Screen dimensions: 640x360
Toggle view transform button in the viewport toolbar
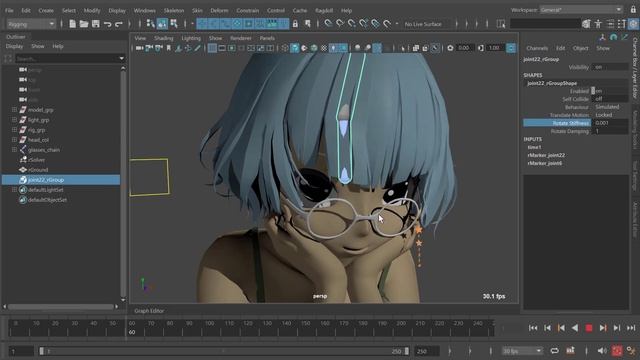[x=511, y=48]
